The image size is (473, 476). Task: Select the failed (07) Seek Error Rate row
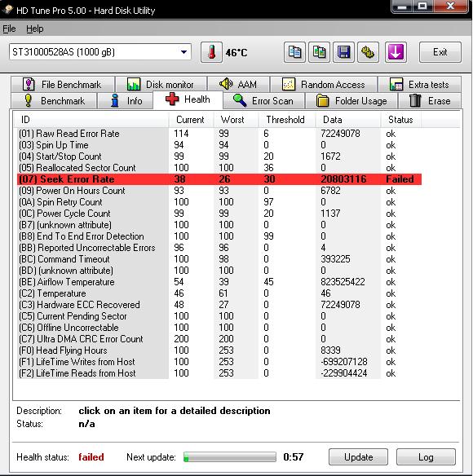coord(219,179)
